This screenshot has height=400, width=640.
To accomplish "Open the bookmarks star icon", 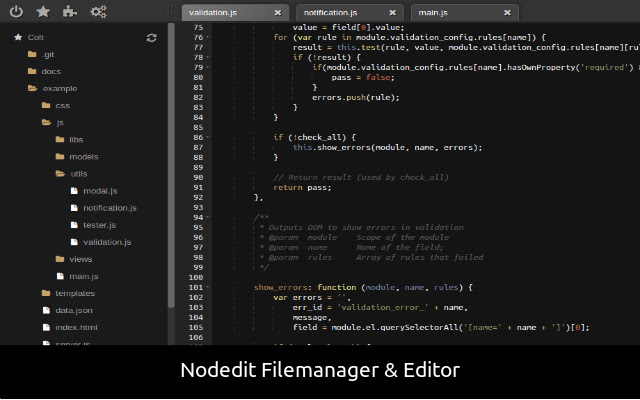I will tap(43, 11).
